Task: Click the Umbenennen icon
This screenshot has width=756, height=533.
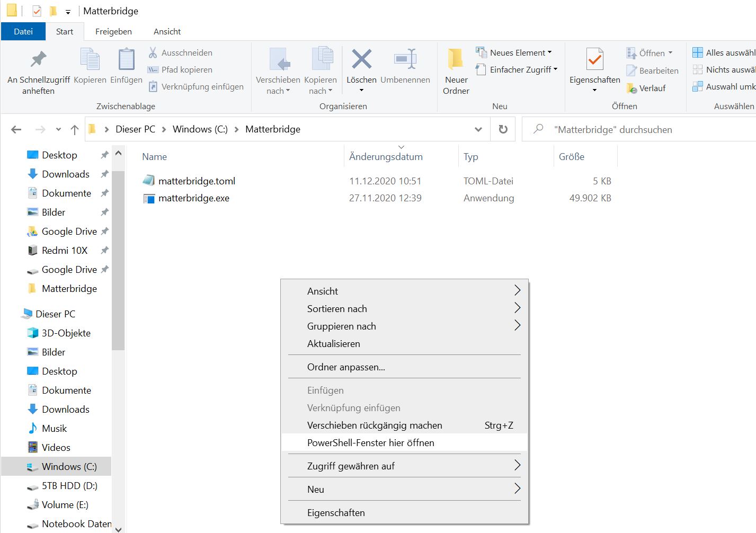Action: pyautogui.click(x=405, y=59)
